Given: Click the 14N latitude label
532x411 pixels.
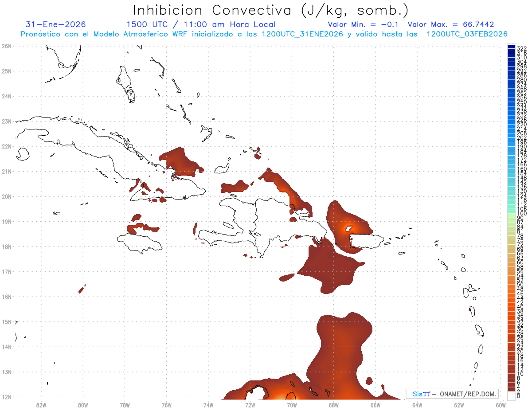Looking at the screenshot, I should tap(7, 347).
